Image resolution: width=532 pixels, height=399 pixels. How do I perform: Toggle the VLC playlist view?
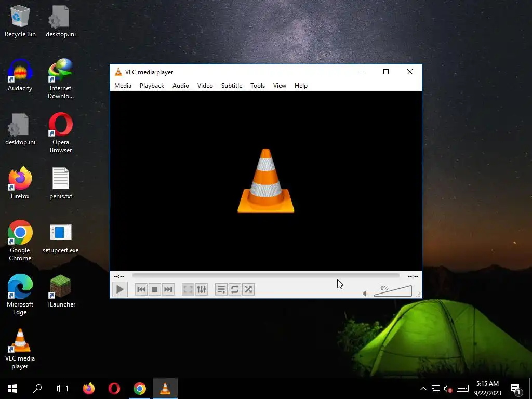(221, 289)
